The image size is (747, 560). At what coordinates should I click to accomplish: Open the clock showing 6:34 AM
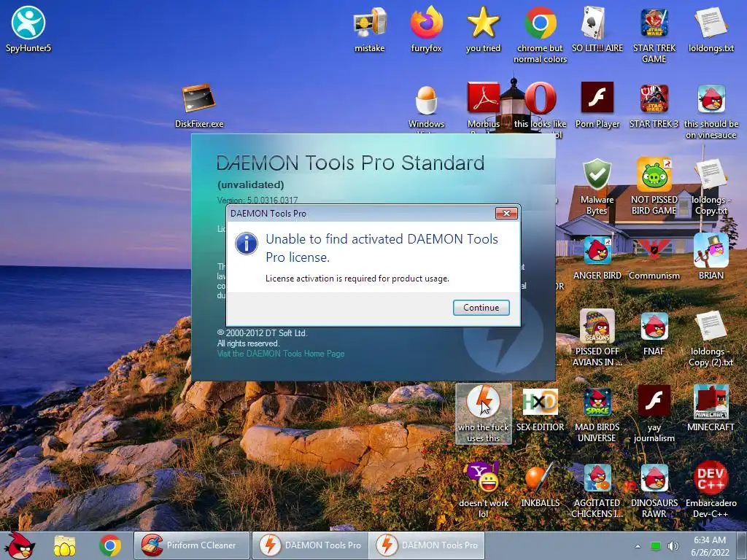(x=710, y=545)
